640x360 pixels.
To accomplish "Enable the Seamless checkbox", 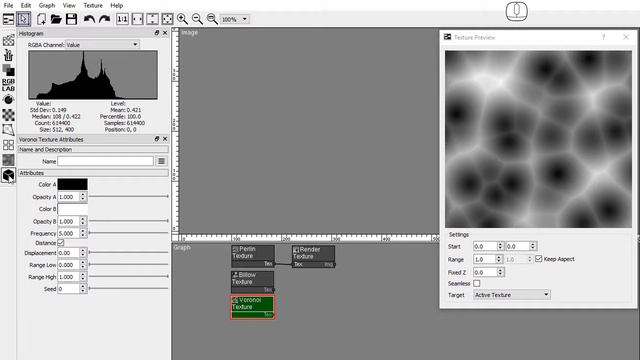I will click(477, 283).
